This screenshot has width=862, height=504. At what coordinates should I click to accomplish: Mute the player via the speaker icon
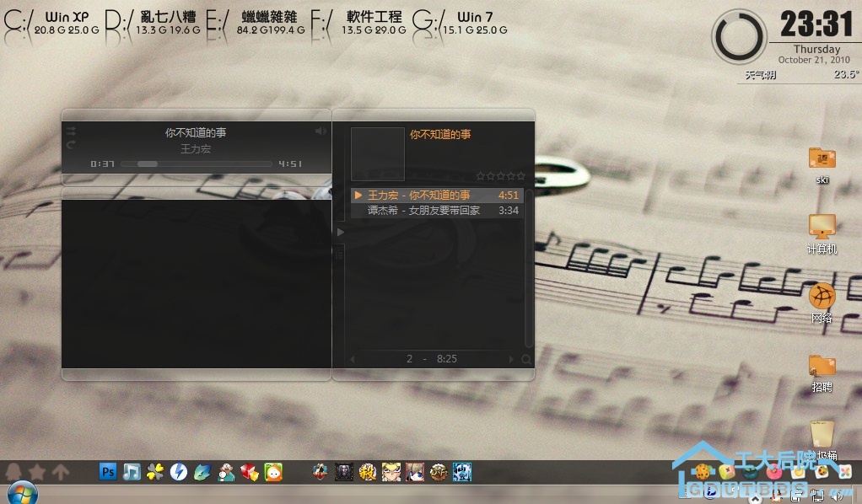[x=321, y=131]
